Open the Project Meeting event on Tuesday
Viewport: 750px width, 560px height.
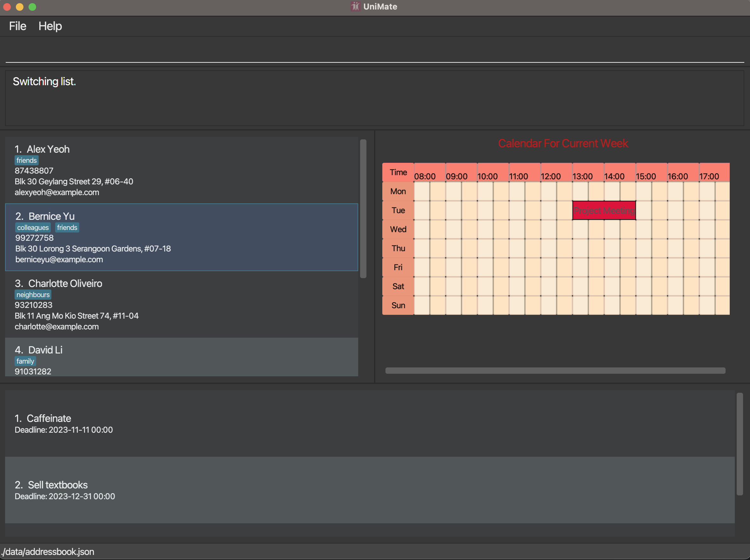[x=604, y=211]
